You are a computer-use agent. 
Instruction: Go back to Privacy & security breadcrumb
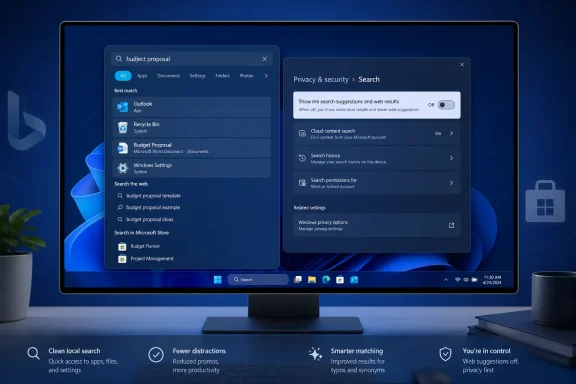pyautogui.click(x=321, y=79)
